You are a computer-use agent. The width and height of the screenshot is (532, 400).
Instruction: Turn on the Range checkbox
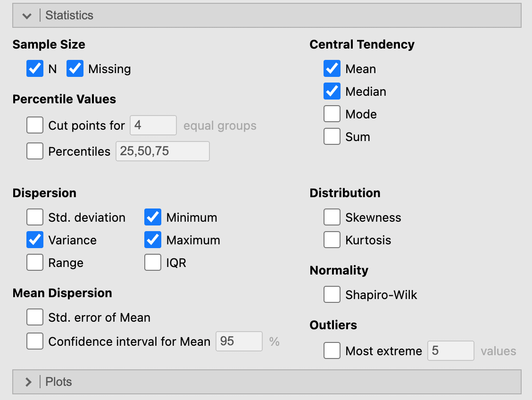point(35,263)
